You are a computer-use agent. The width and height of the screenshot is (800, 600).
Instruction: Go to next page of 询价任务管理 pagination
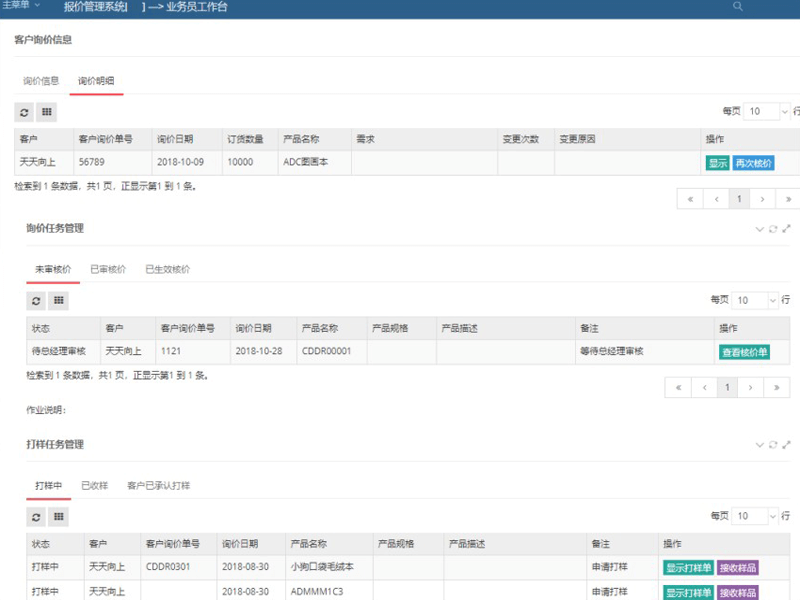click(751, 388)
